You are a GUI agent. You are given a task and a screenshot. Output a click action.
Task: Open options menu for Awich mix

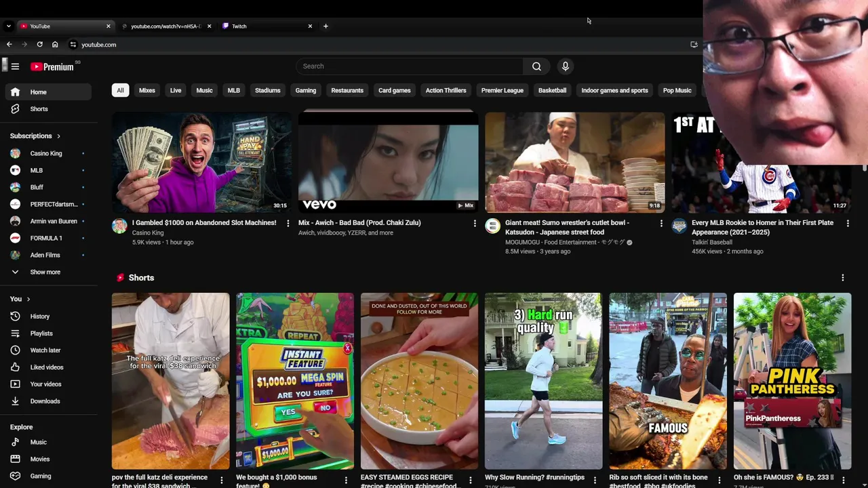[x=475, y=223]
